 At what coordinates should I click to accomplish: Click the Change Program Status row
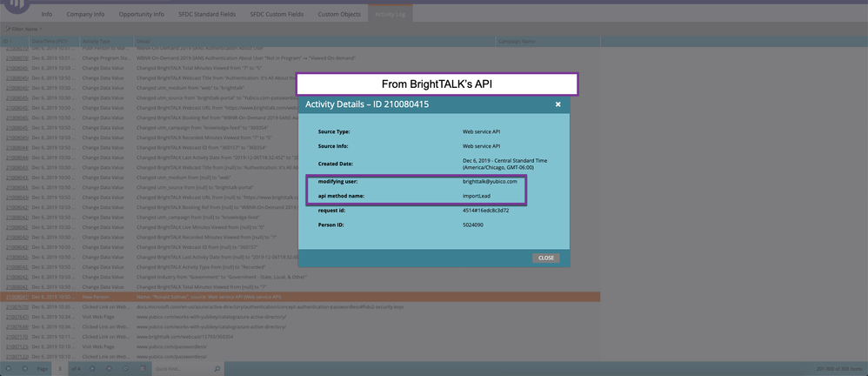[x=300, y=58]
